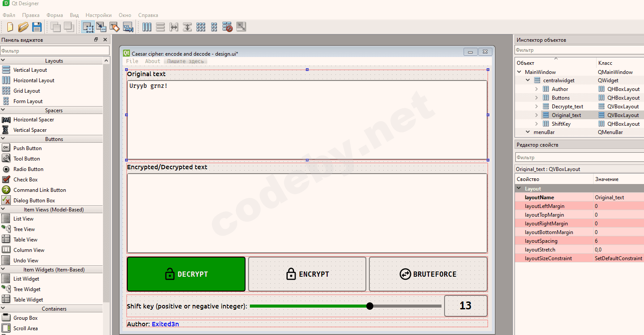Lay out horizontally in splitter toolbar icon

pyautogui.click(x=174, y=27)
